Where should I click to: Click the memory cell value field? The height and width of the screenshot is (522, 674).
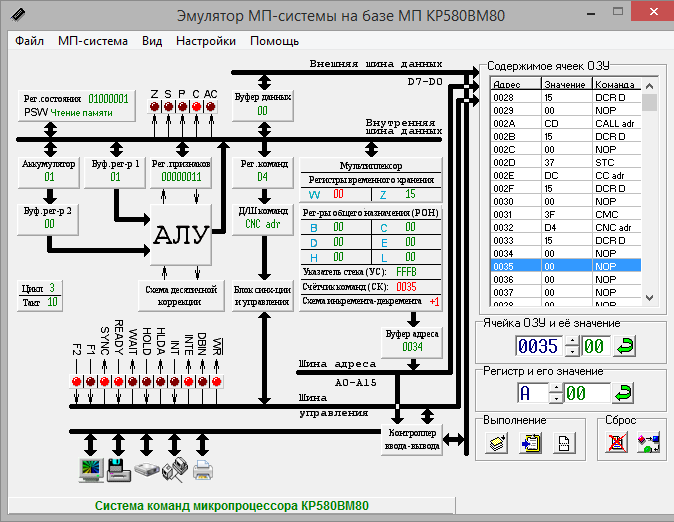point(595,346)
